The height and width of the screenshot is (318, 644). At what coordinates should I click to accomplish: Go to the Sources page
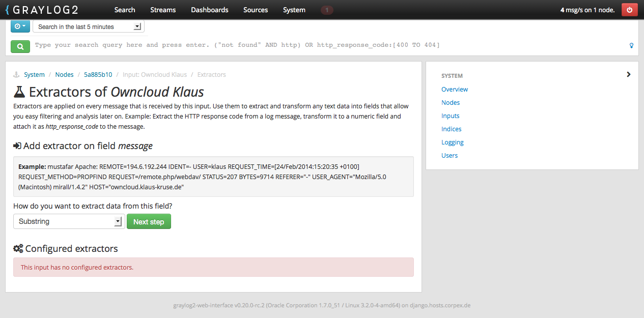tap(256, 10)
